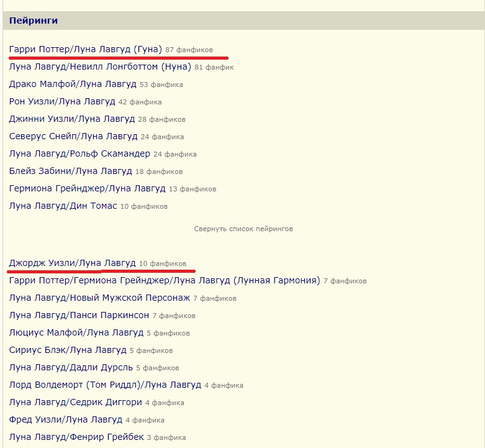Open the Джордж Уизли/Луна Лавгуд pairing
This screenshot has width=485, height=448.
(x=72, y=263)
